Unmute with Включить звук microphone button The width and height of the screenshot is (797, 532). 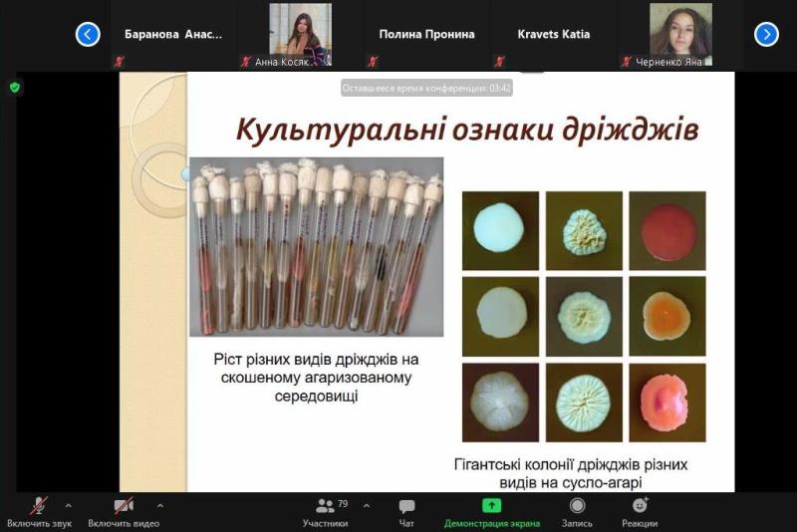[39, 512]
